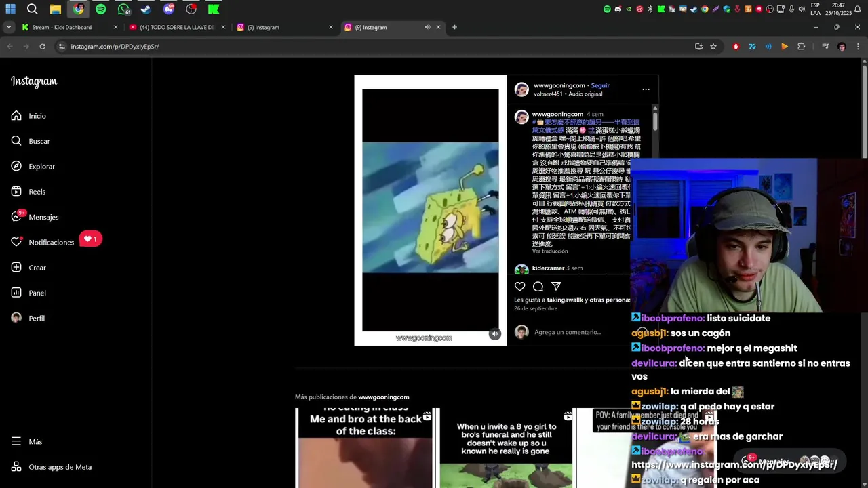This screenshot has height=488, width=868.
Task: Close the Kick Dashboard tab
Action: tap(115, 27)
